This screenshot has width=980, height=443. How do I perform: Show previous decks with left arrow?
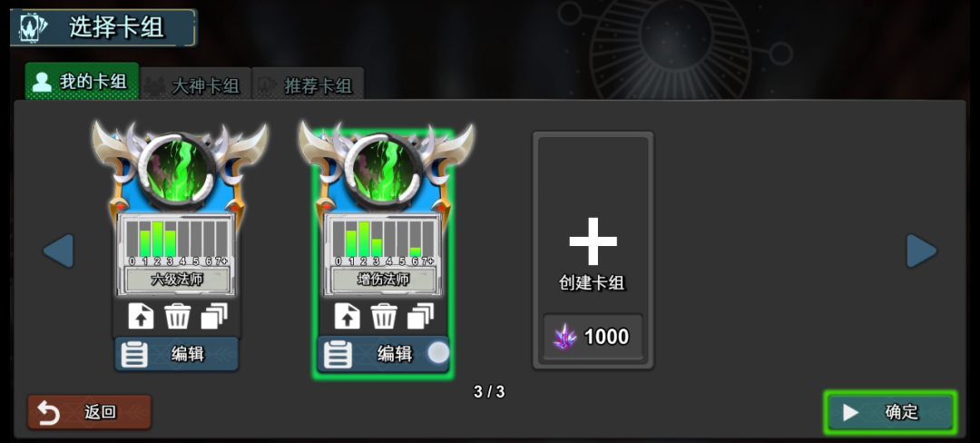coord(58,251)
